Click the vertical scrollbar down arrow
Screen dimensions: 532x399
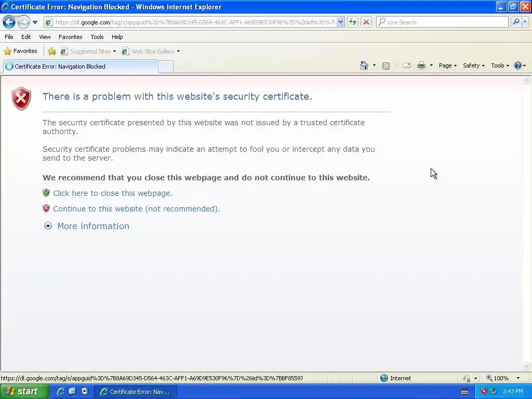[x=527, y=366]
